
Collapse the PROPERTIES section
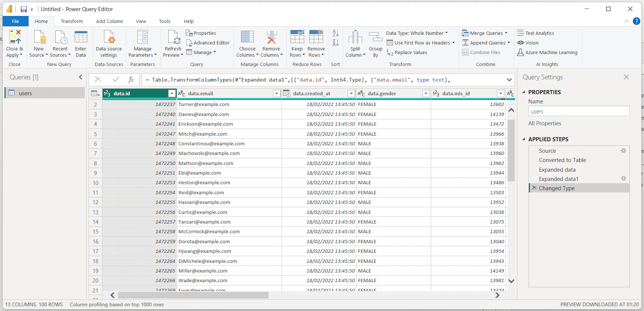click(524, 92)
